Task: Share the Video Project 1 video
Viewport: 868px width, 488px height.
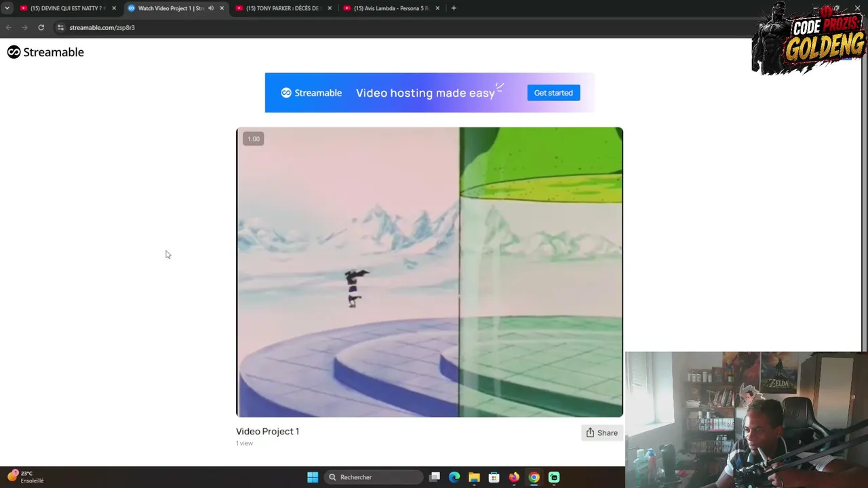Action: tap(601, 432)
